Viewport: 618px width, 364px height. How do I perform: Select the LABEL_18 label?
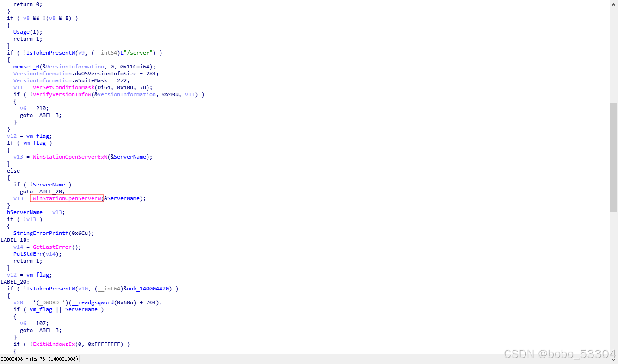point(15,240)
